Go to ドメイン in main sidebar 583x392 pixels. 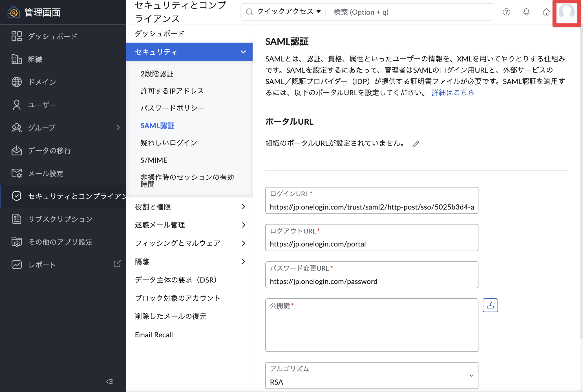point(42,82)
